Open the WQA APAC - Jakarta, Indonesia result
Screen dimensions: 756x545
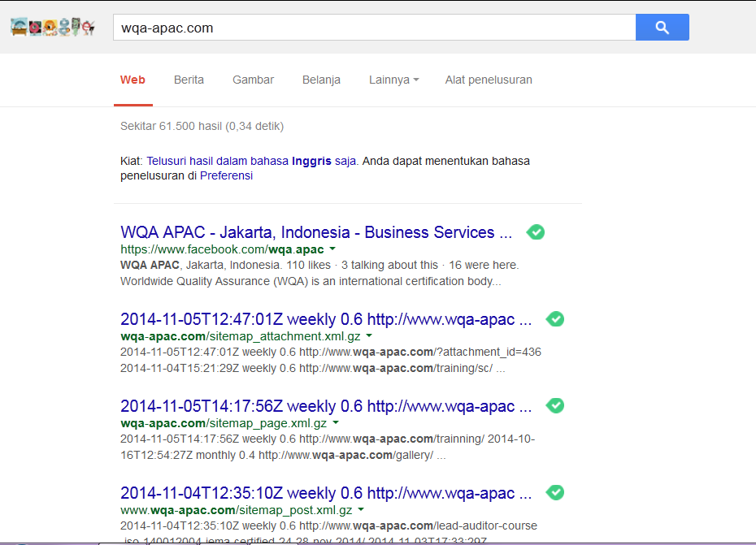coord(316,232)
